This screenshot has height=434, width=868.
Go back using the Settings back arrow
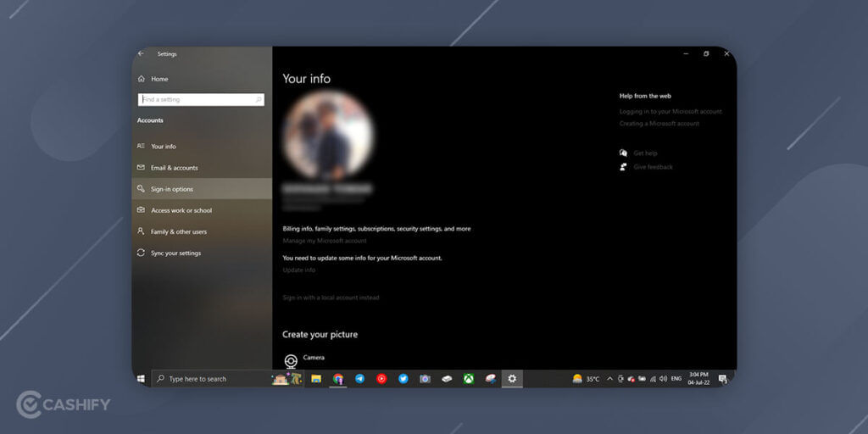141,53
